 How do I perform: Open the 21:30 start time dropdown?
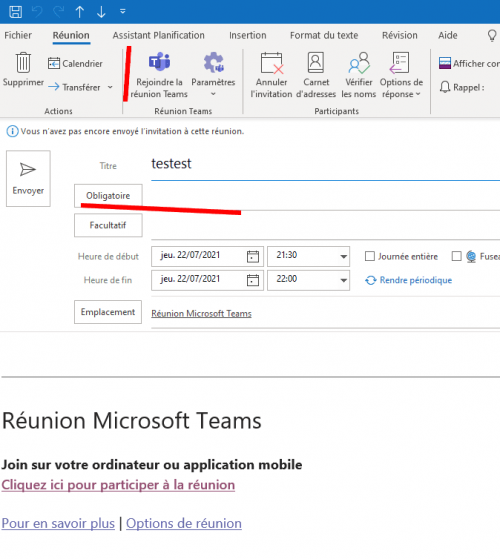coord(344,256)
